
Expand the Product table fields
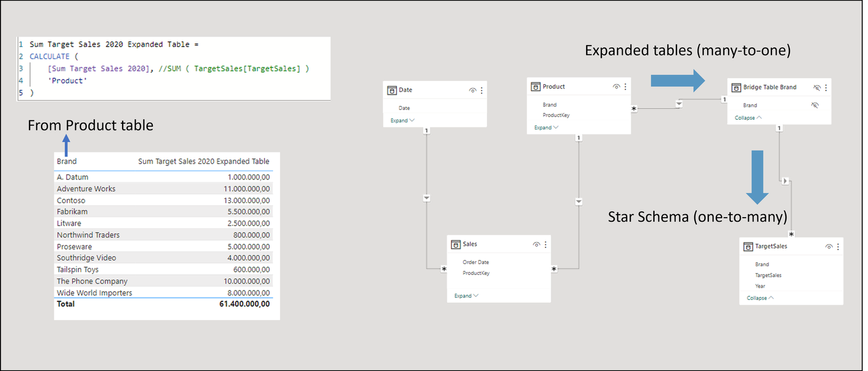(x=546, y=127)
